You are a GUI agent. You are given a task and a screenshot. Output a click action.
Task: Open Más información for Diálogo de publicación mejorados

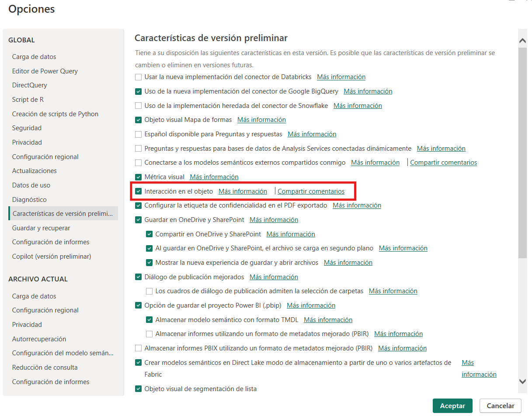tap(274, 277)
